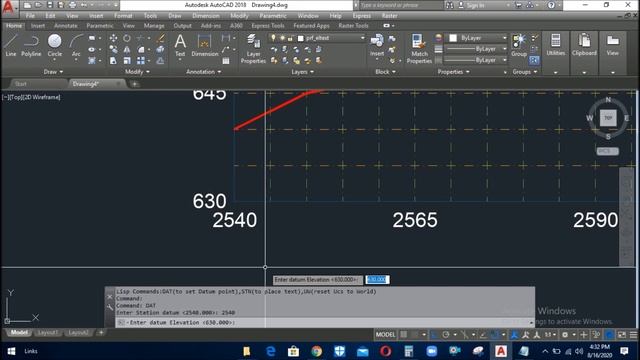Open the File menu
This screenshot has width=640, height=360.
click(x=30, y=16)
